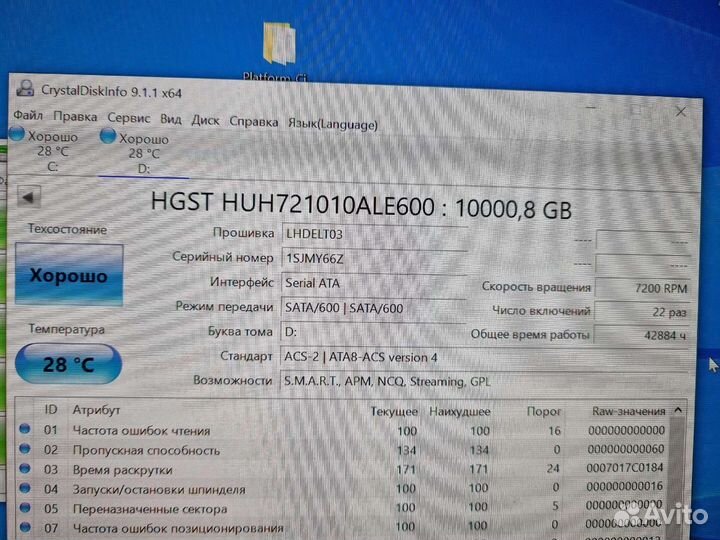Click the 22 раз power-on count
720x540 pixels.
point(642,312)
